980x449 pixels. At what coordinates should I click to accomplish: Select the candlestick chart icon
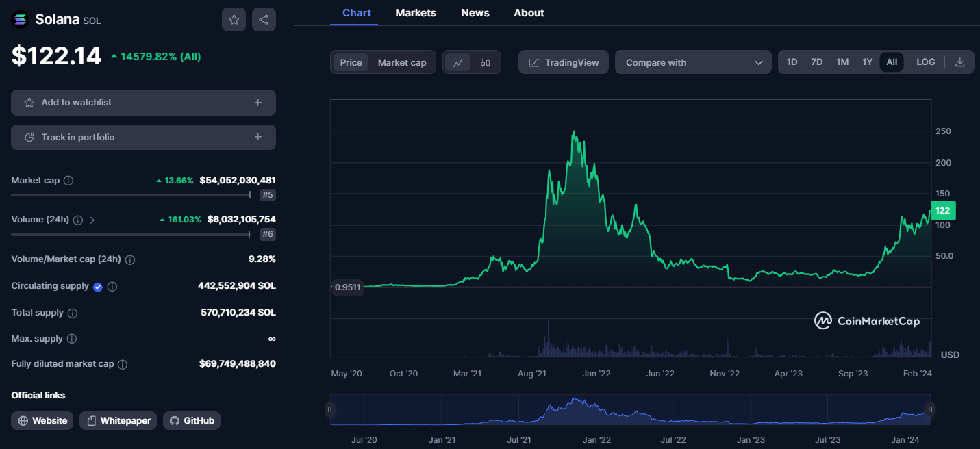pyautogui.click(x=486, y=62)
